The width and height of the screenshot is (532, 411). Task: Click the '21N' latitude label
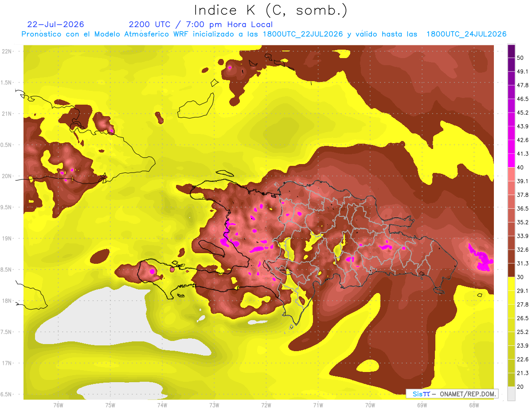pyautogui.click(x=7, y=114)
